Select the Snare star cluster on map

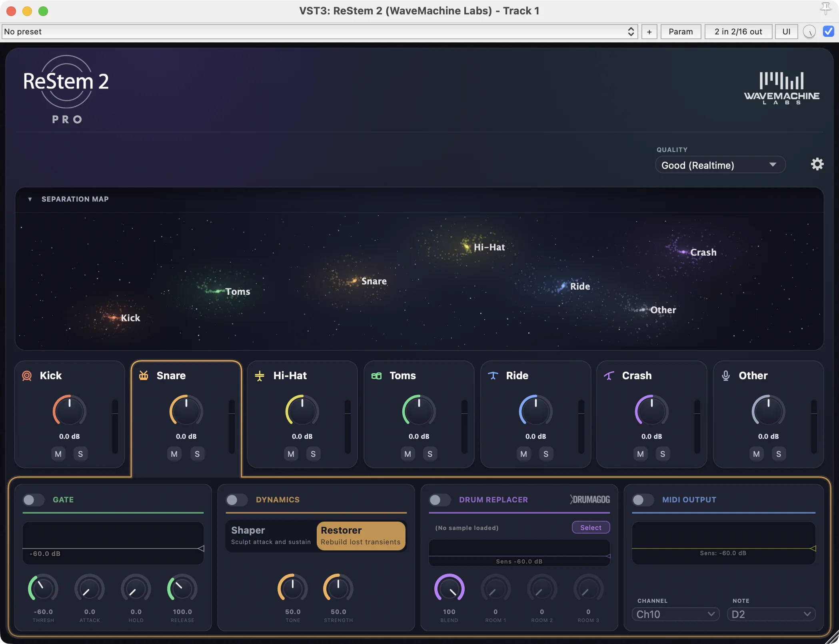point(354,281)
